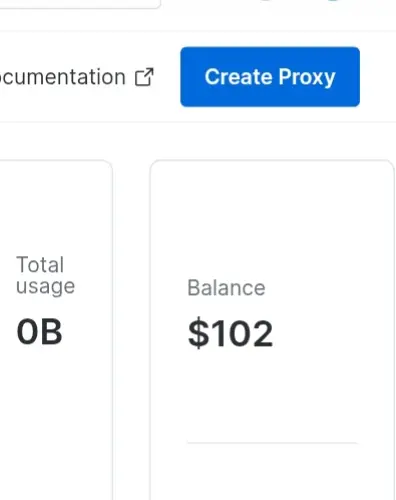396x500 pixels.
Task: Click the gap between the usage and Balance cards
Action: [131, 330]
